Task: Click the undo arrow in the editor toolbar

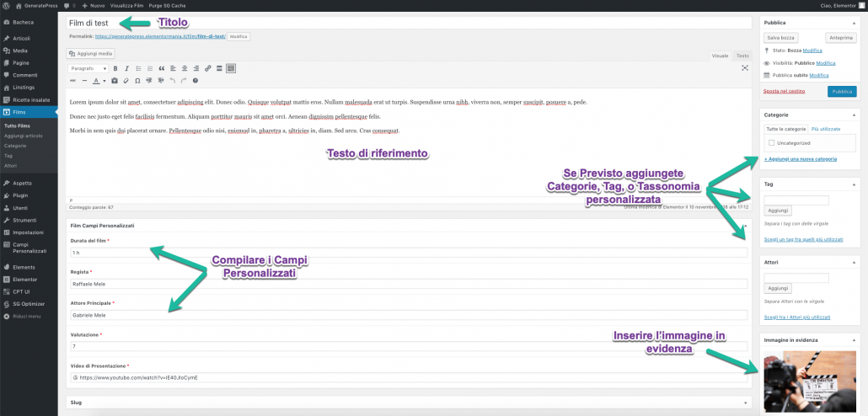Action: pos(172,81)
